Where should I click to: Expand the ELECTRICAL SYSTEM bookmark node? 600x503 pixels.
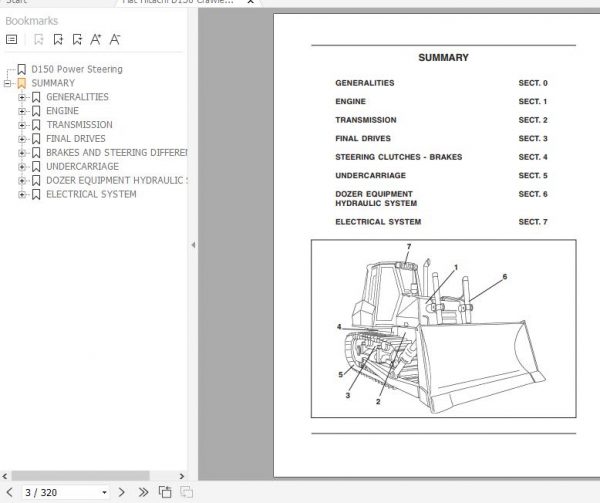22,194
